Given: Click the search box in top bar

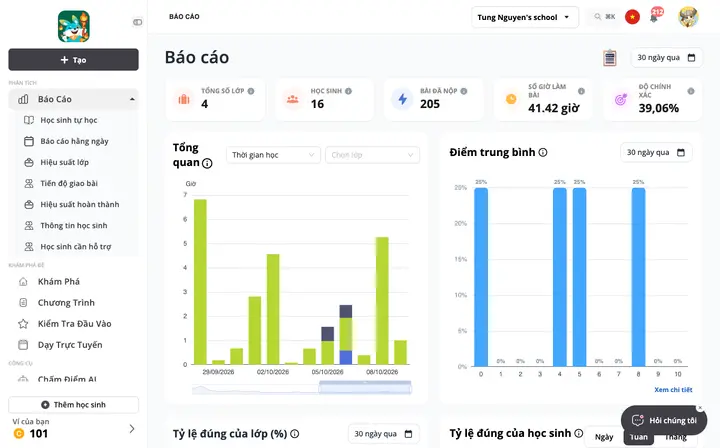Looking at the screenshot, I should pyautogui.click(x=604, y=17).
